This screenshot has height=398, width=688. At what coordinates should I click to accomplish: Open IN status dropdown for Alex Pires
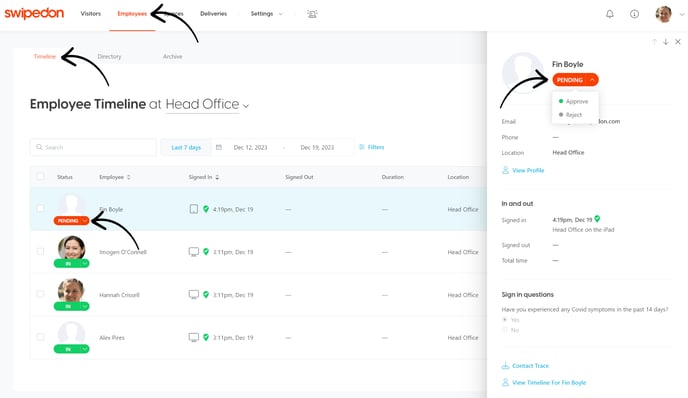[71, 349]
